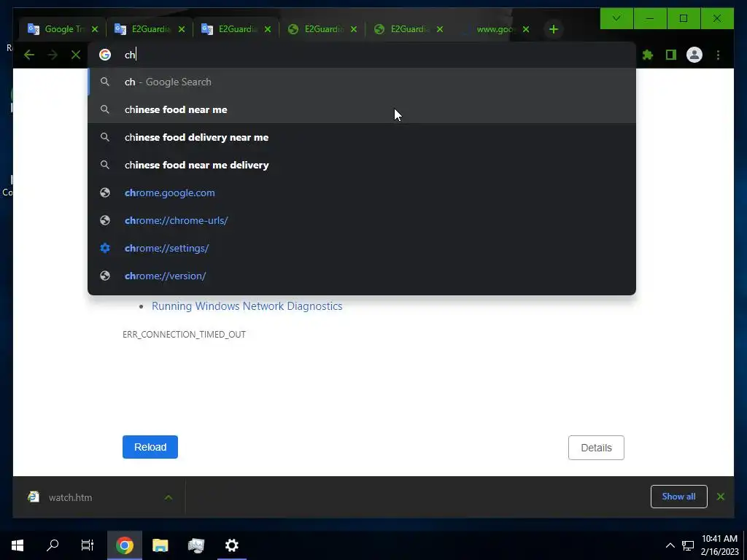Click the address bar containing 'ch'
The width and height of the screenshot is (747, 560).
[x=362, y=55]
